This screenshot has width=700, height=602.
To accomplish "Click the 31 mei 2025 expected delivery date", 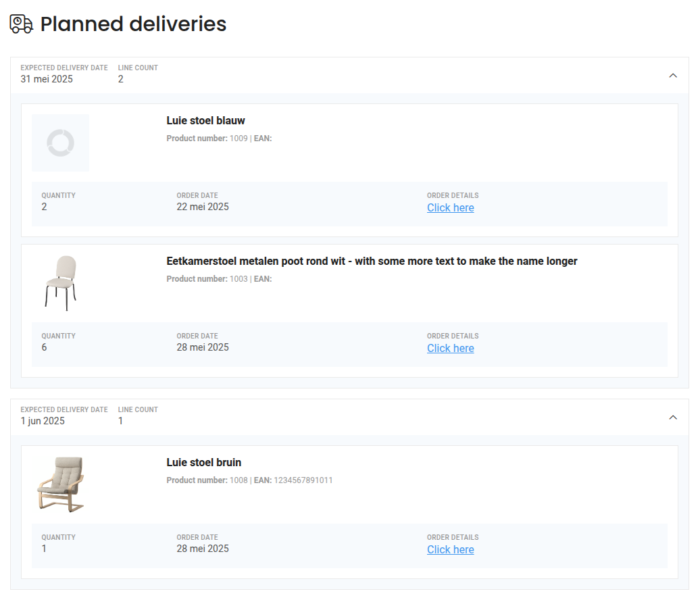I will point(47,79).
